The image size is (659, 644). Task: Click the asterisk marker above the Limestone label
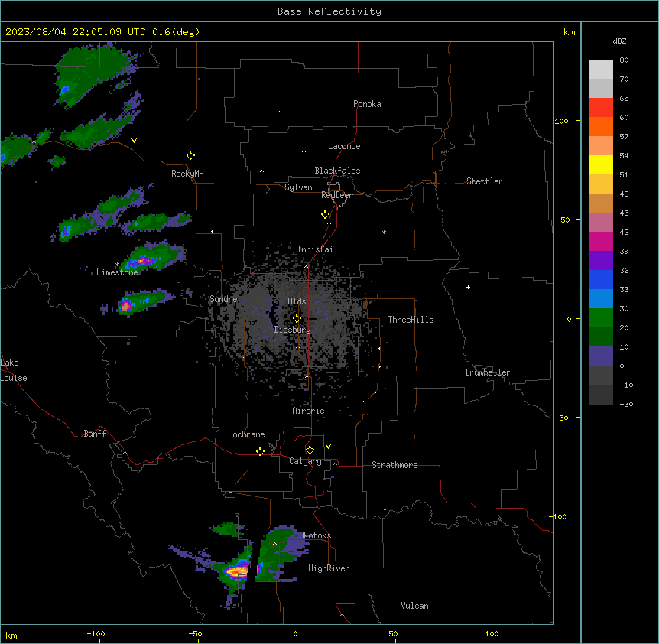click(117, 265)
